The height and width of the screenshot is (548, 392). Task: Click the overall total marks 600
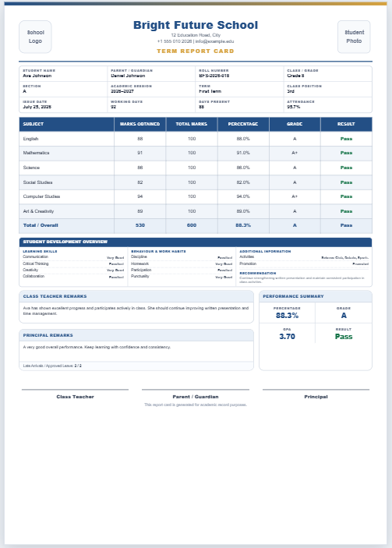tap(192, 225)
